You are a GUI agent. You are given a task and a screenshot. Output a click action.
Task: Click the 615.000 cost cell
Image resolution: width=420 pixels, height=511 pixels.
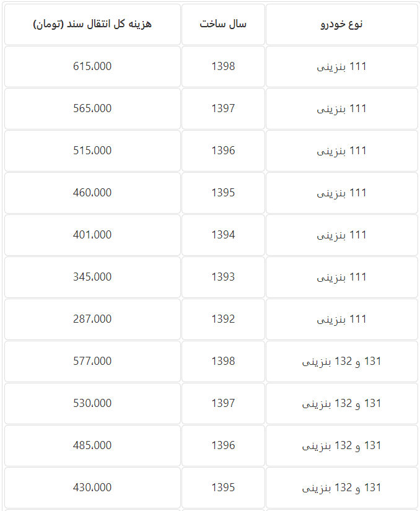click(92, 66)
